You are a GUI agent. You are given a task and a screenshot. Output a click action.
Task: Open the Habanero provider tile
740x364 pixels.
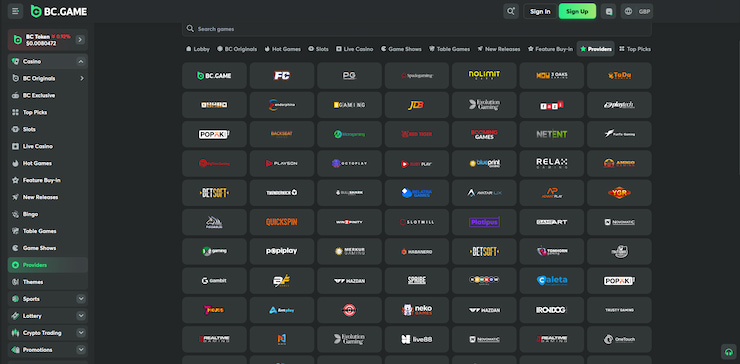point(417,251)
